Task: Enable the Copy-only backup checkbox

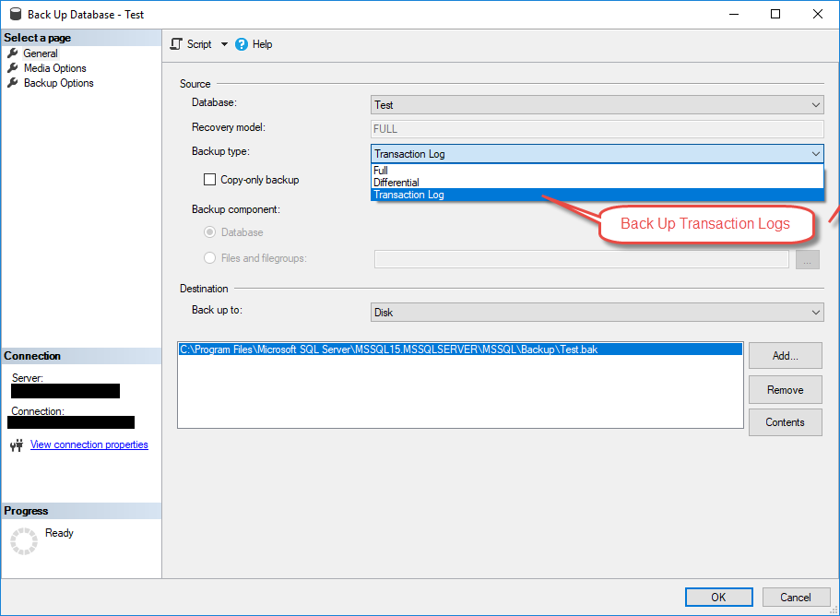Action: tap(210, 180)
